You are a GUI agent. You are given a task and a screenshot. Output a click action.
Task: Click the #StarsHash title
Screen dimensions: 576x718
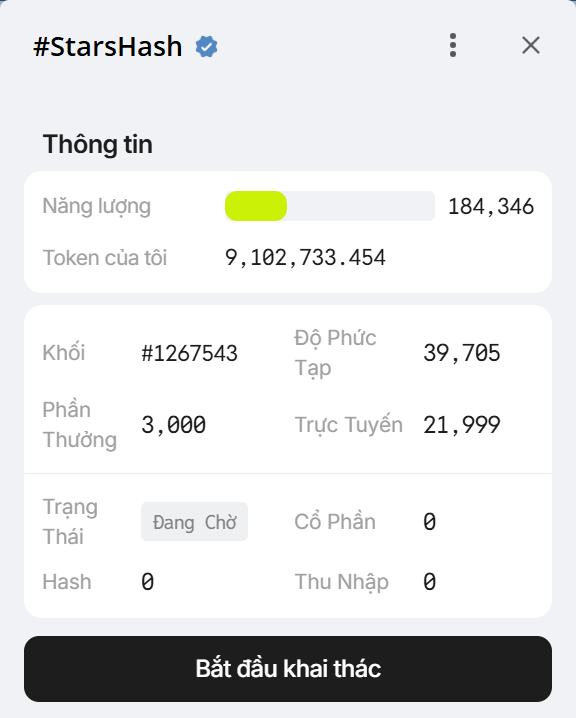[x=108, y=47]
